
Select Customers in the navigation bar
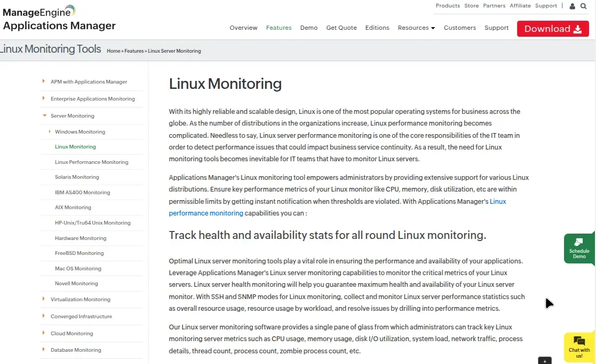[460, 28]
